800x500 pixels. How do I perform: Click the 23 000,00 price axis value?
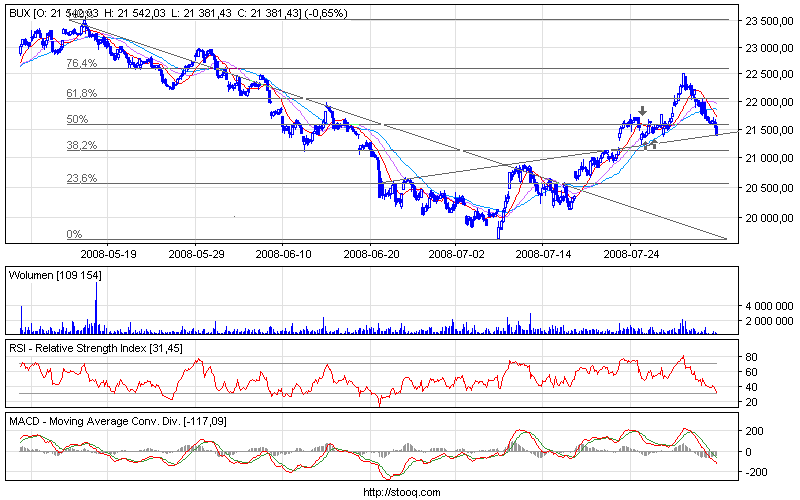click(769, 48)
